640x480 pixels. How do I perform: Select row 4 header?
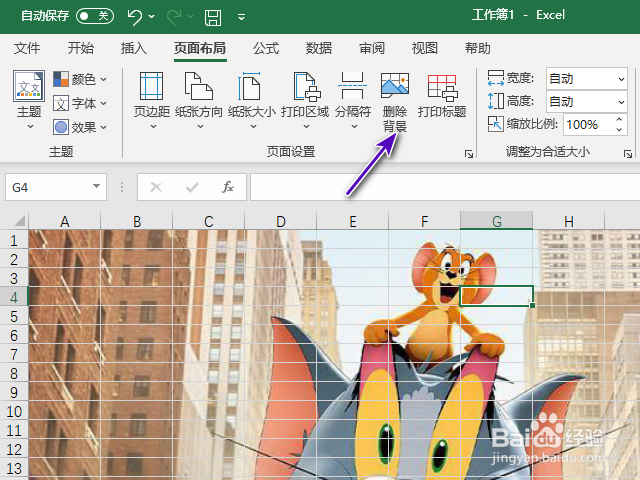[14, 296]
